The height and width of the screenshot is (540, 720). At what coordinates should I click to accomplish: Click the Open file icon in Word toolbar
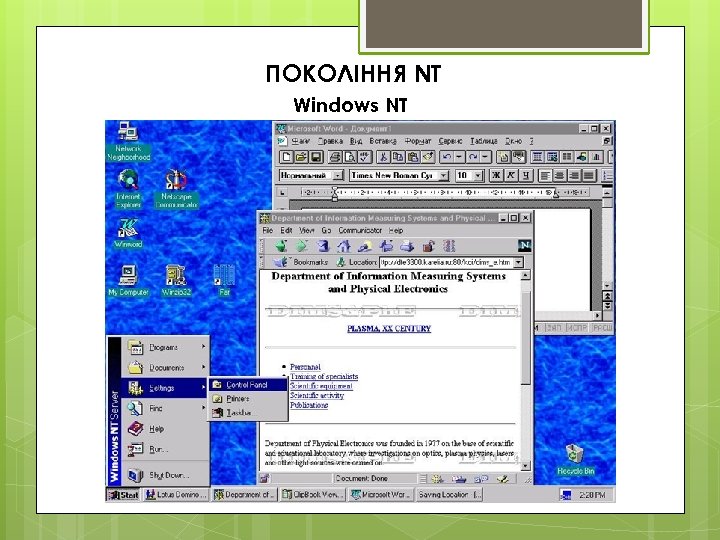[301, 157]
